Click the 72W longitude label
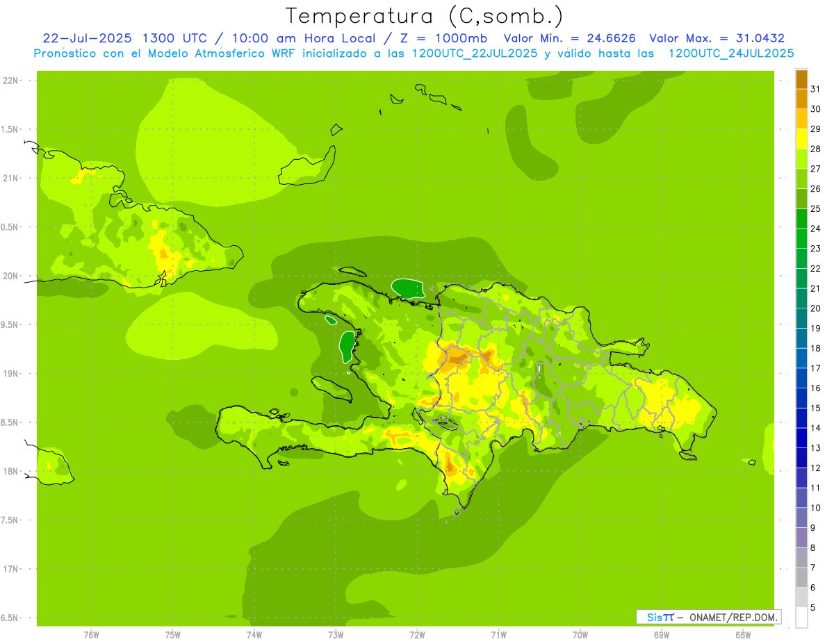Image resolution: width=834 pixels, height=644 pixels. (417, 635)
